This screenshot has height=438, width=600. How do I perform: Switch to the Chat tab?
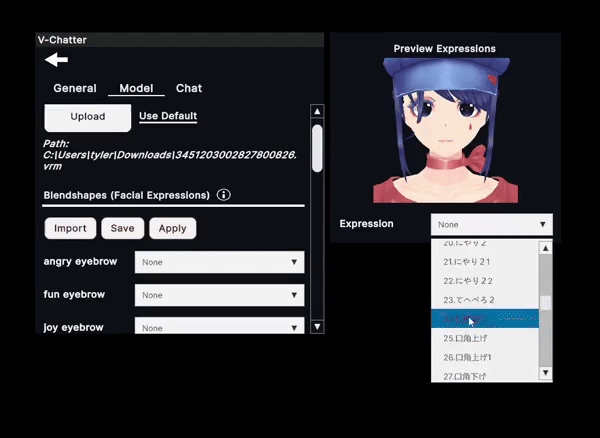(x=189, y=88)
